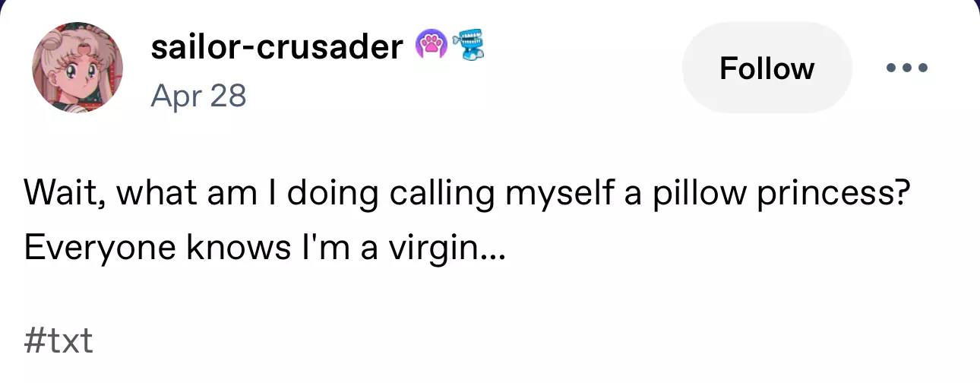The width and height of the screenshot is (980, 383).
Task: Inspect the wind-up teeth badge
Action: click(x=467, y=47)
